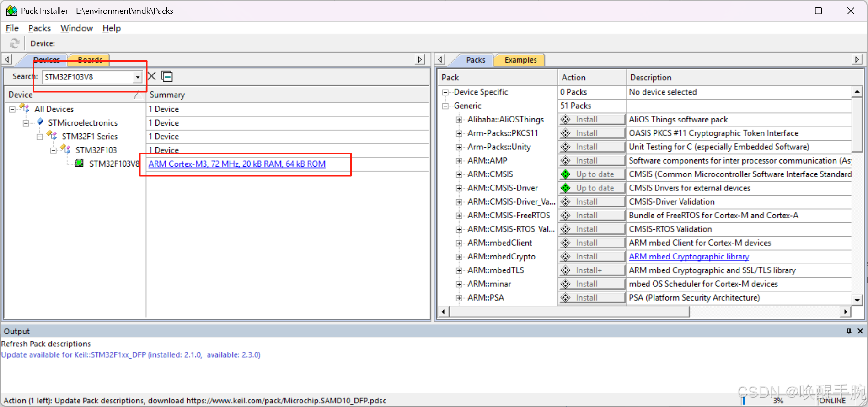Install the Arm-Packs::Unity pack
The image size is (868, 407).
pyautogui.click(x=592, y=147)
